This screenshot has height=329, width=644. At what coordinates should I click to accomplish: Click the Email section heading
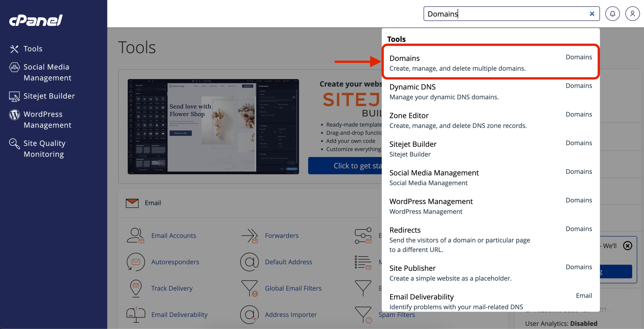click(153, 203)
